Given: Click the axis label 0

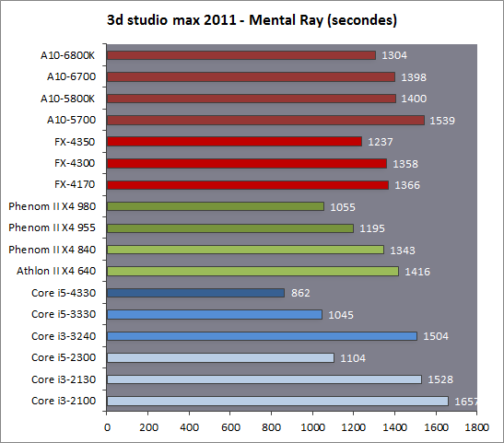Looking at the screenshot, I should coord(108,427).
